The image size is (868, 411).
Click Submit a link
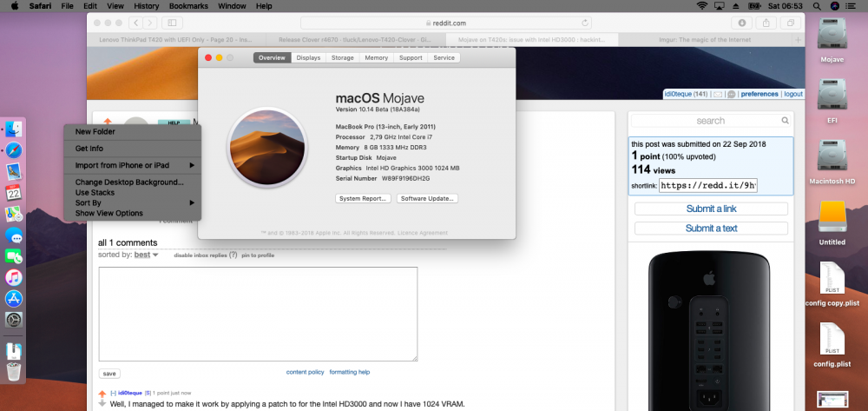pyautogui.click(x=712, y=209)
